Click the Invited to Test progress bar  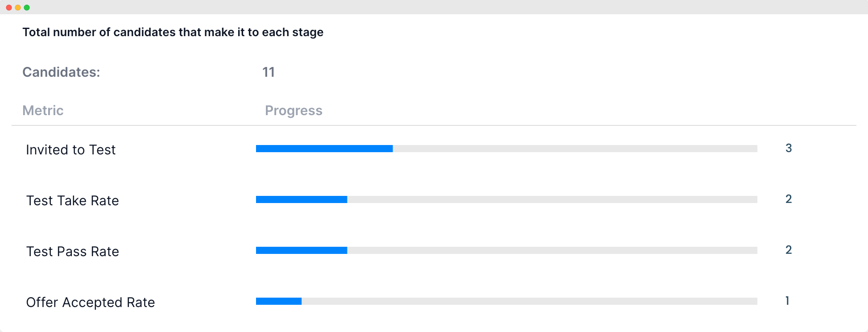[507, 149]
